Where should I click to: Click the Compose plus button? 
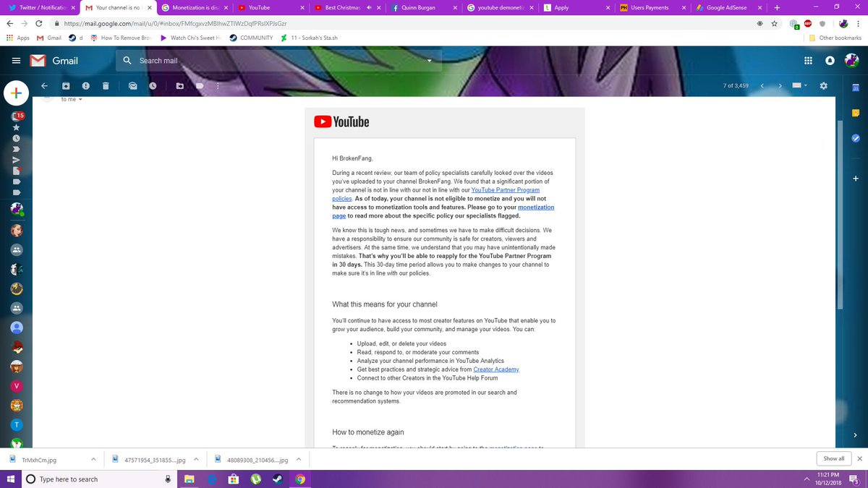tap(16, 93)
